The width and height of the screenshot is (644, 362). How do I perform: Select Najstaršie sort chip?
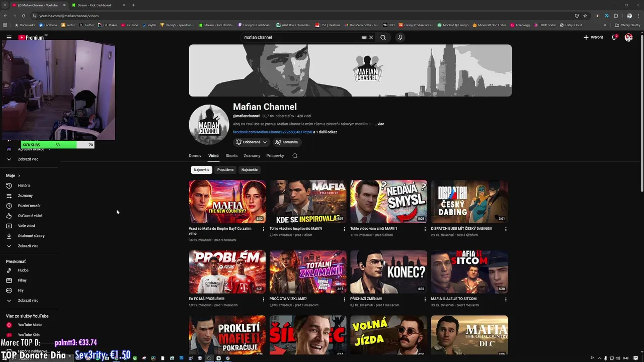pyautogui.click(x=250, y=170)
